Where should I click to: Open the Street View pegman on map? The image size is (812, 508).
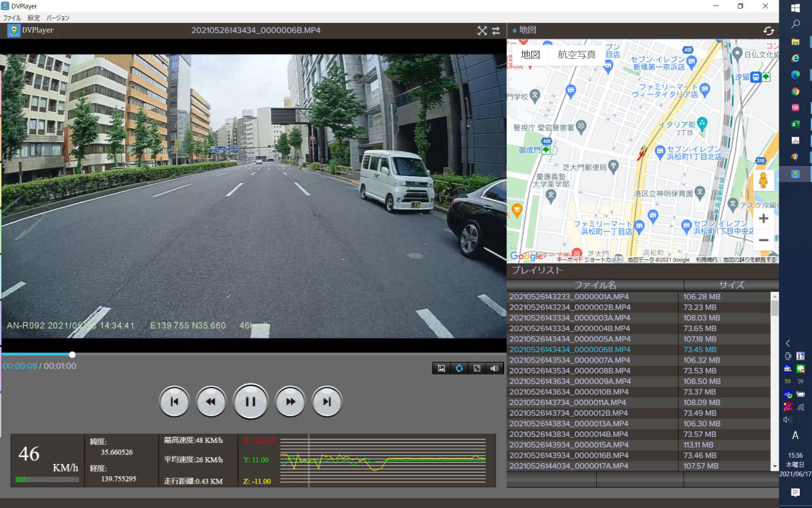[x=763, y=181]
